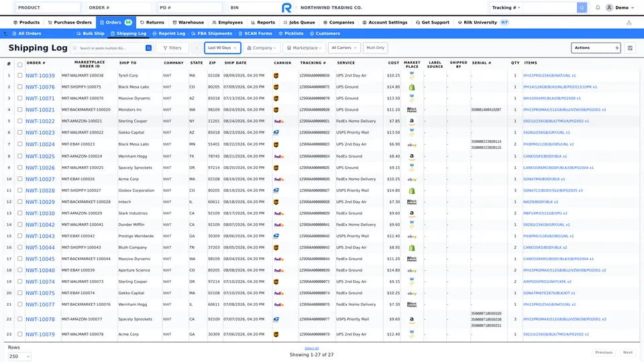This screenshot has width=644, height=362.
Task: Click the FedEx carrier icon for order NWT-10040
Action: pyautogui.click(x=279, y=270)
